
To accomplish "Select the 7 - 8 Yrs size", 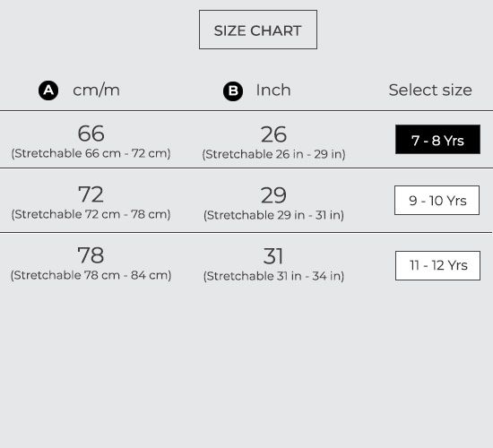I will click(x=437, y=139).
